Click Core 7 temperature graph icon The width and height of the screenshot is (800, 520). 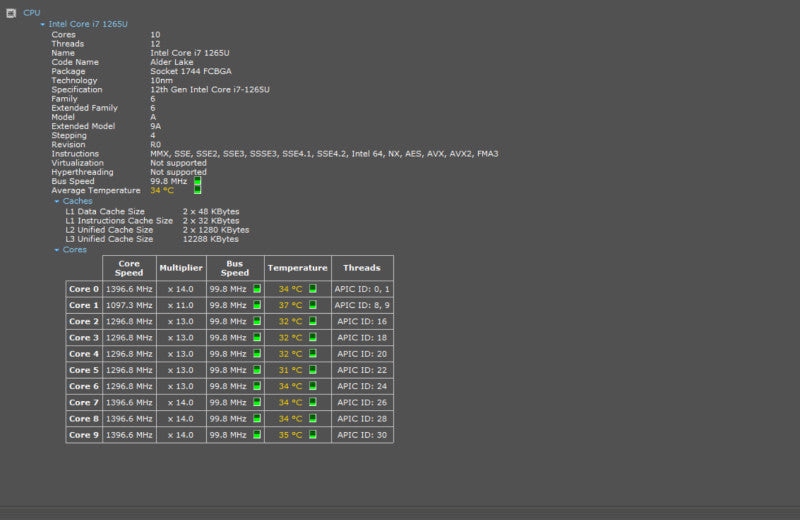(x=313, y=402)
